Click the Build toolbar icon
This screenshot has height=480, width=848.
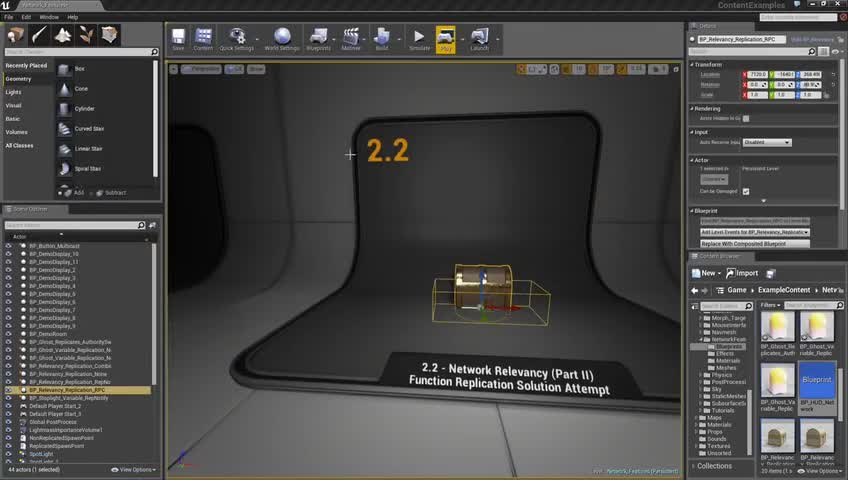pyautogui.click(x=382, y=39)
